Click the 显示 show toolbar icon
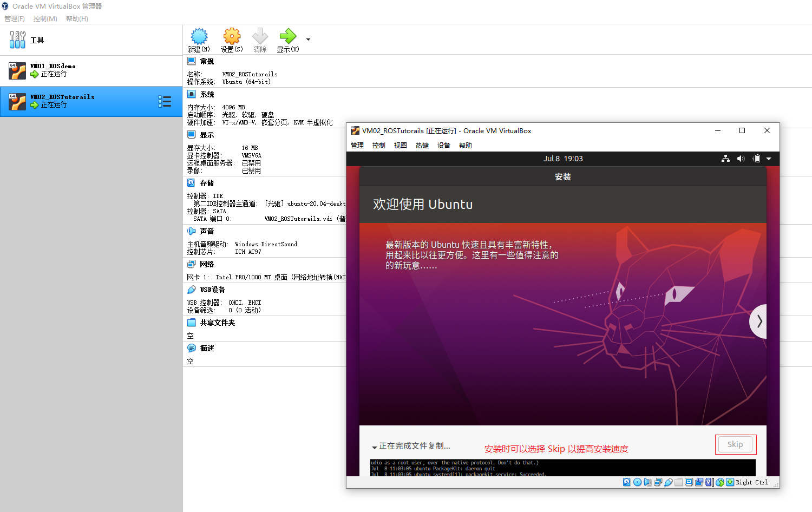812x512 pixels. (x=289, y=40)
